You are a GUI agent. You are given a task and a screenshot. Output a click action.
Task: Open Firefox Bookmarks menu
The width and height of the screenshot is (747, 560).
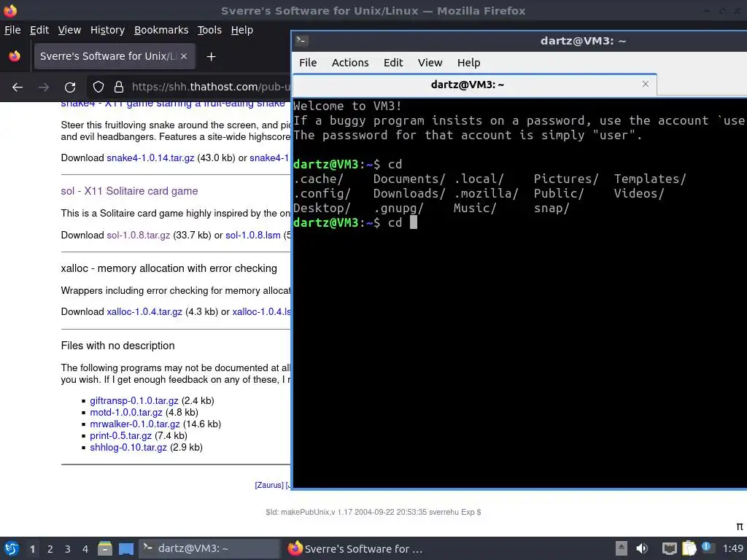[161, 30]
